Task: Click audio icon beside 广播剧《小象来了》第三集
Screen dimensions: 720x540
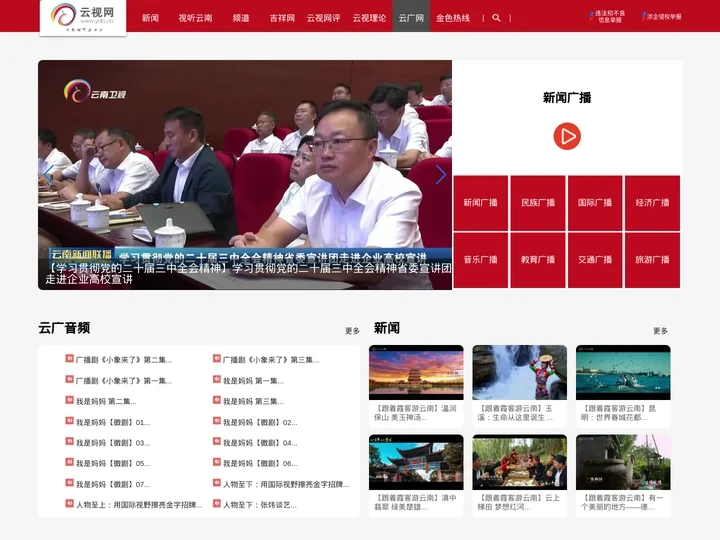Action: pos(217,358)
